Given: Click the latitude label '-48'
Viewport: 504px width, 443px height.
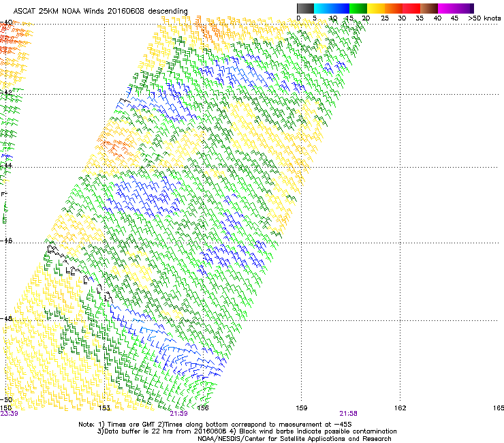Looking at the screenshot, I should [6, 318].
